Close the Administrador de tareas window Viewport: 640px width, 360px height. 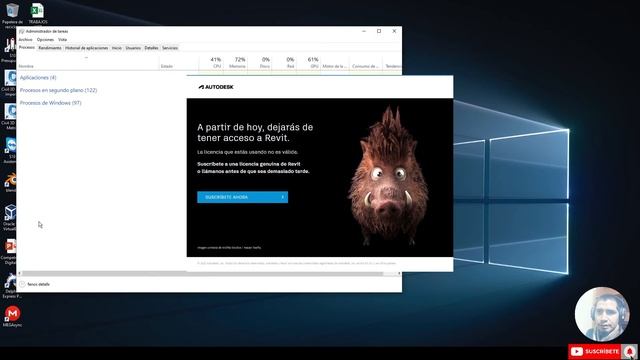(x=394, y=31)
